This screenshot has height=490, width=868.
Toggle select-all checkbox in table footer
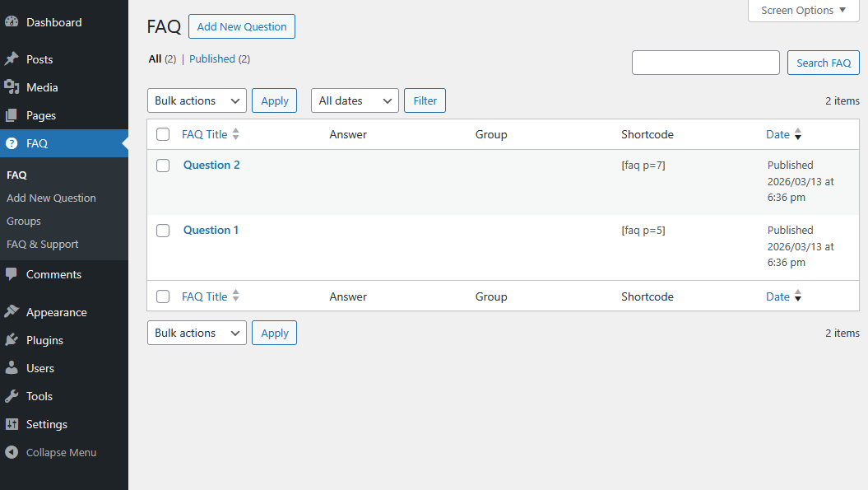[163, 296]
